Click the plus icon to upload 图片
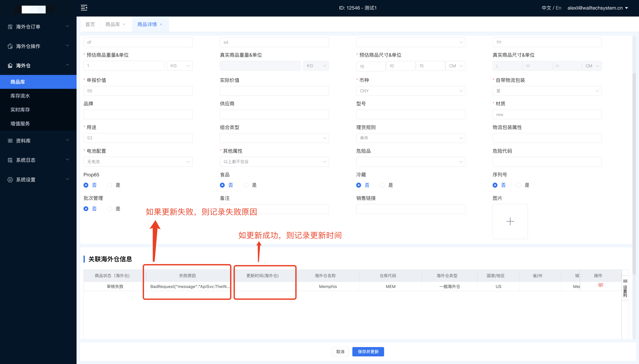This screenshot has width=639, height=364. 510,221
